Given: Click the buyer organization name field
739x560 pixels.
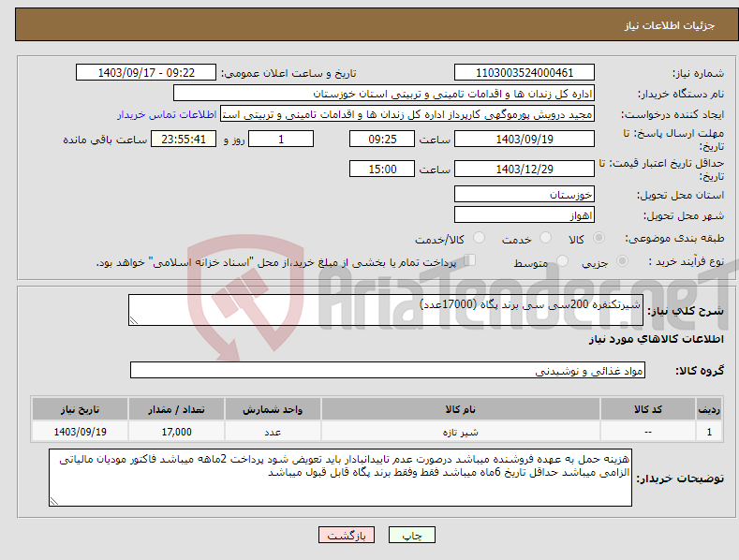Looking at the screenshot, I should [384, 94].
